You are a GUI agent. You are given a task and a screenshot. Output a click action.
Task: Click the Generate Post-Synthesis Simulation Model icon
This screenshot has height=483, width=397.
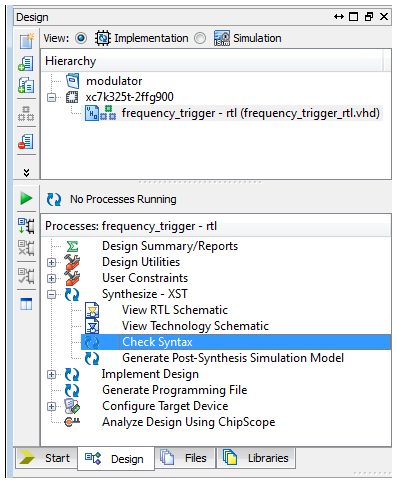click(x=92, y=358)
